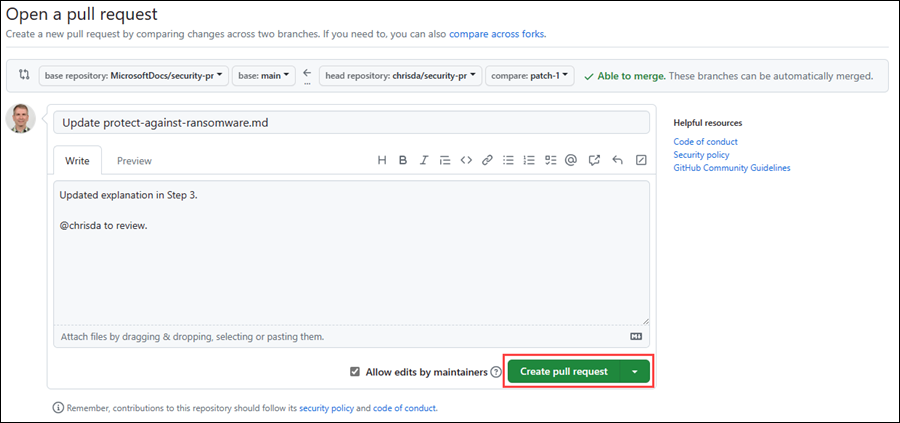The width and height of the screenshot is (900, 423).
Task: Apply bold formatting in editor toolbar
Action: [x=403, y=161]
